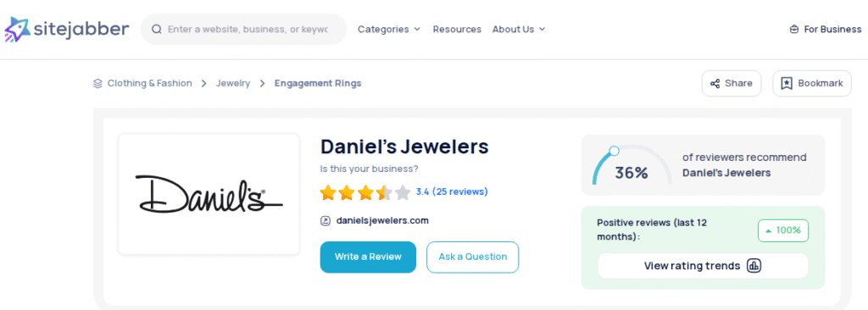Click the Write a Review button

click(368, 257)
